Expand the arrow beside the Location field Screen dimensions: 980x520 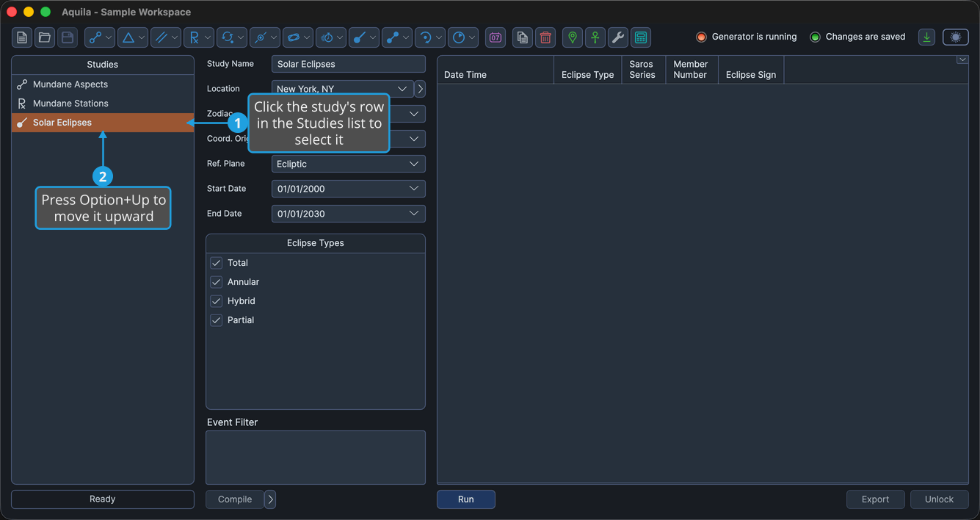(420, 89)
